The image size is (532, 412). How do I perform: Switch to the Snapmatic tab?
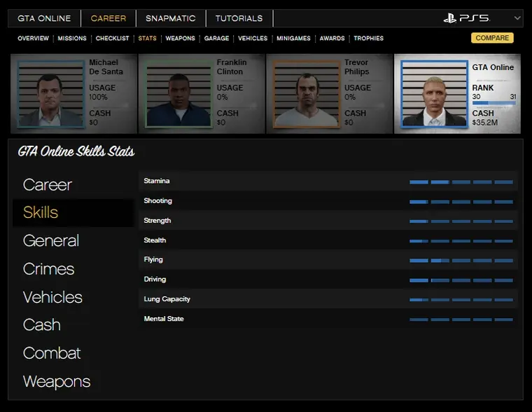[171, 18]
